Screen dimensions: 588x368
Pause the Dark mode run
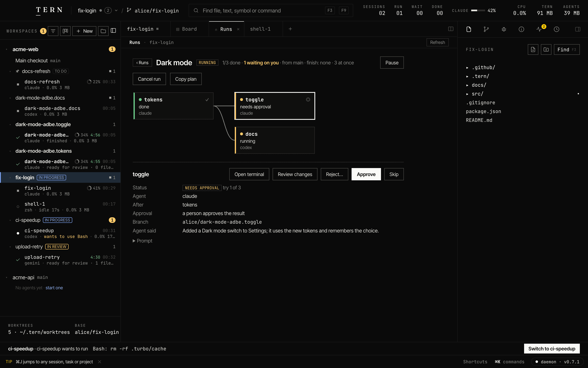[x=392, y=63]
